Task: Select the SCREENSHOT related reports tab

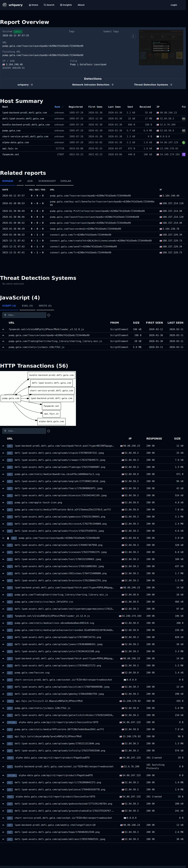Action: pos(47,181)
